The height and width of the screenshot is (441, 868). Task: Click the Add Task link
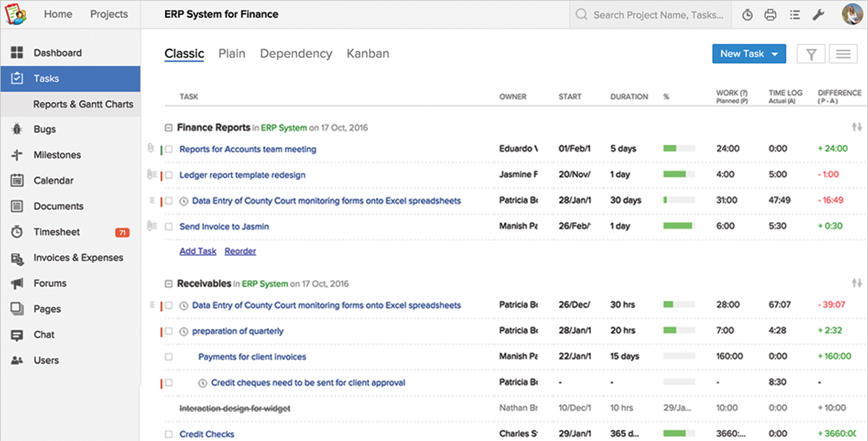(197, 252)
